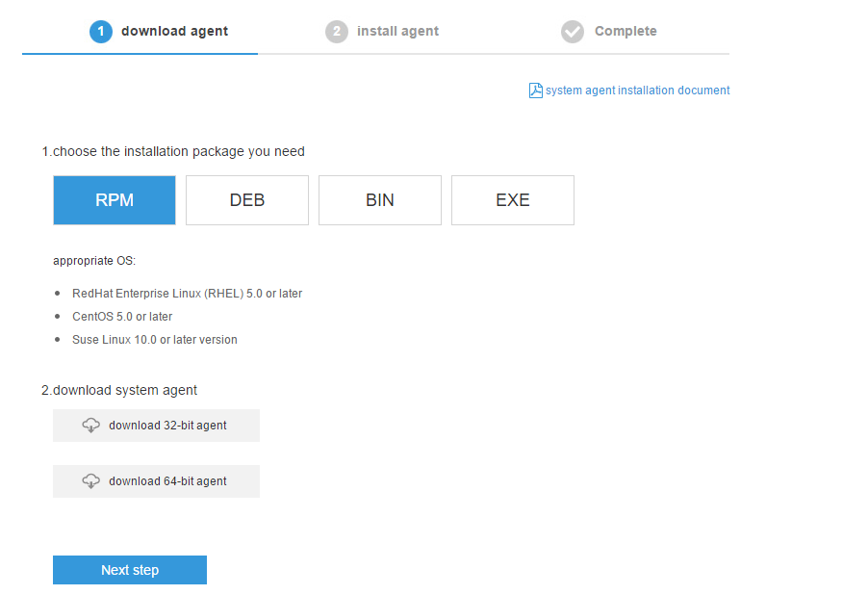Open system agent installation document link
The image size is (868, 595).
pyautogui.click(x=637, y=91)
